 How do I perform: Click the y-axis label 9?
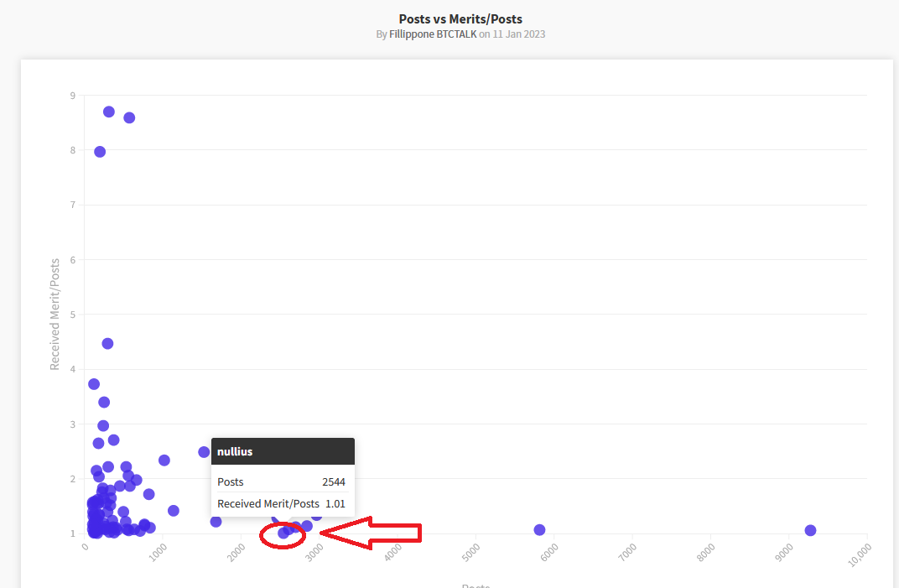click(x=72, y=96)
